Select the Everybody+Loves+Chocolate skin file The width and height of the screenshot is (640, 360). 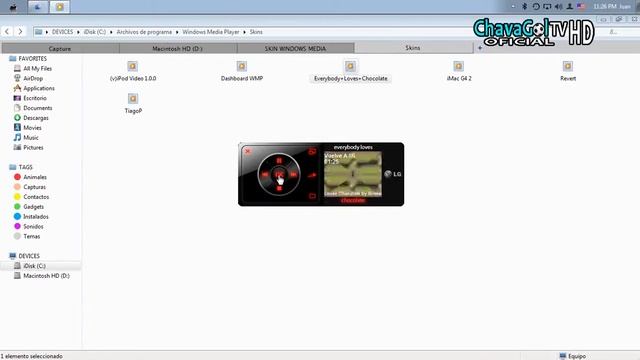point(351,71)
